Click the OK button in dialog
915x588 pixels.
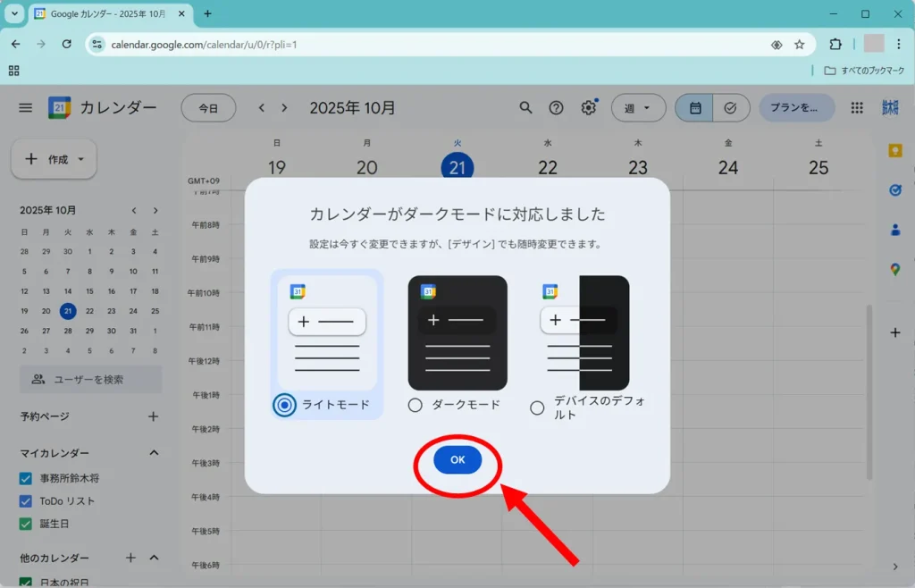point(457,459)
